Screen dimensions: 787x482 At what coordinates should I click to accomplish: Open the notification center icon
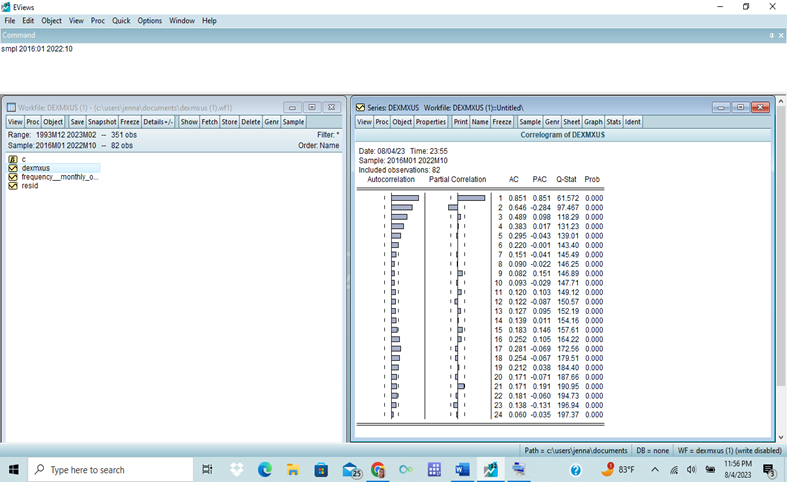768,469
